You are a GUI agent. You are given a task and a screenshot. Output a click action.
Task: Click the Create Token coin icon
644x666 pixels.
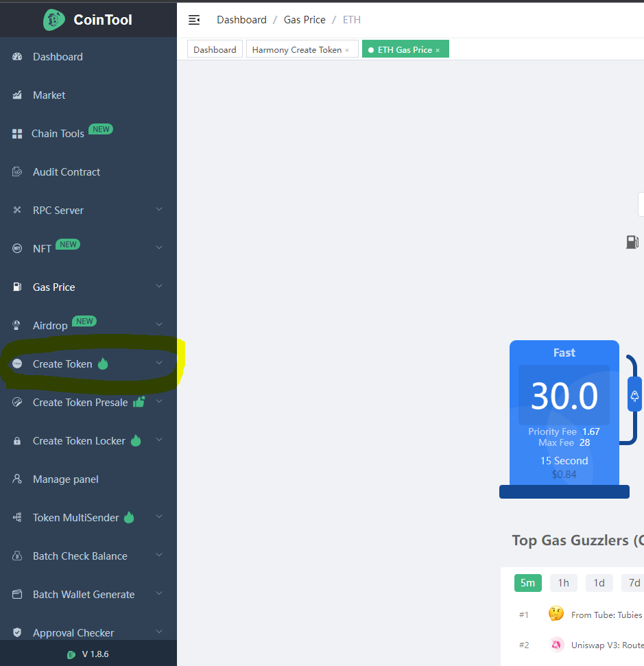[x=17, y=364]
